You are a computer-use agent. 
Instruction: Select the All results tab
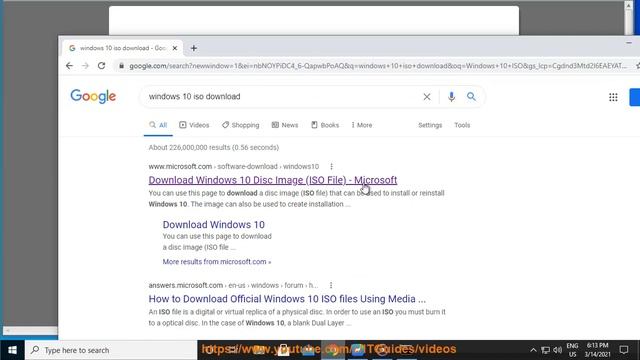158,125
